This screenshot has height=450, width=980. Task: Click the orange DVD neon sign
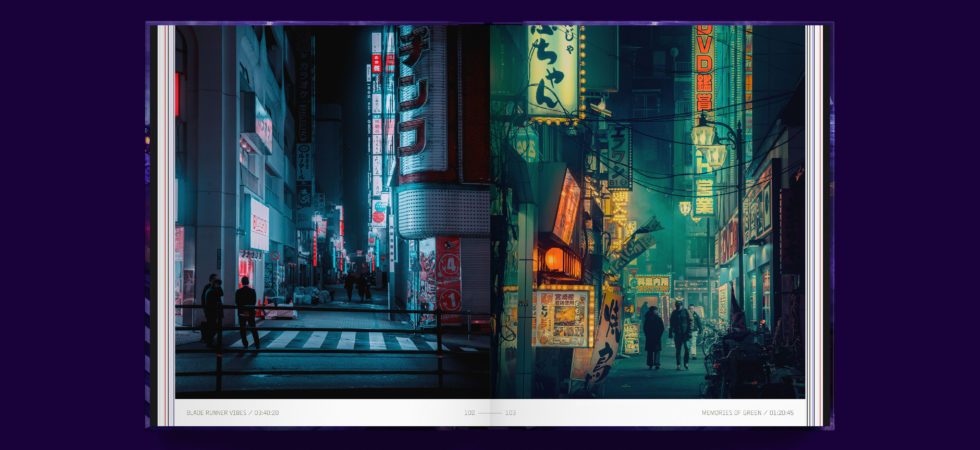click(x=704, y=70)
